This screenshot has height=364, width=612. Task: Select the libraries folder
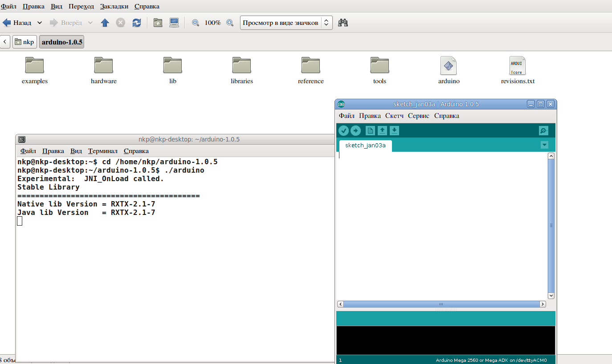(242, 70)
